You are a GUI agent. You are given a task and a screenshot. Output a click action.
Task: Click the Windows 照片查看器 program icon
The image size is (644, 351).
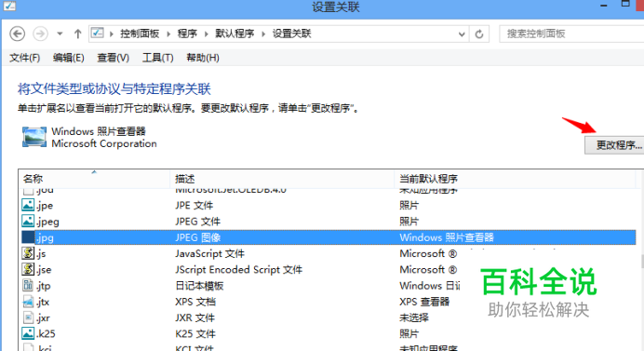point(34,137)
